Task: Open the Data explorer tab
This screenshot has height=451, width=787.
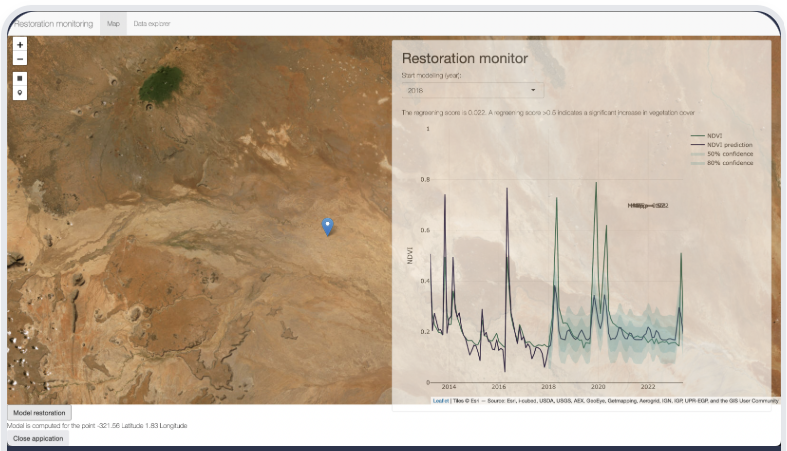Action: [x=152, y=24]
